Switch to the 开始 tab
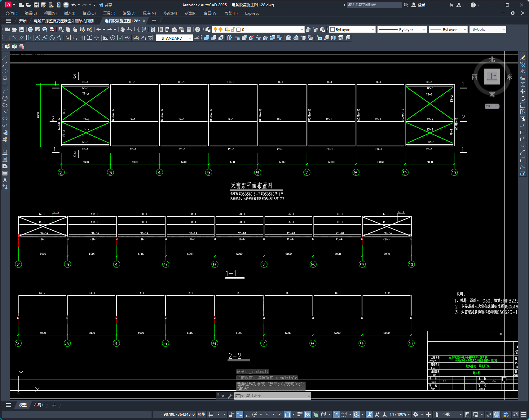The width and height of the screenshot is (529, 420). pyautogui.click(x=23, y=21)
